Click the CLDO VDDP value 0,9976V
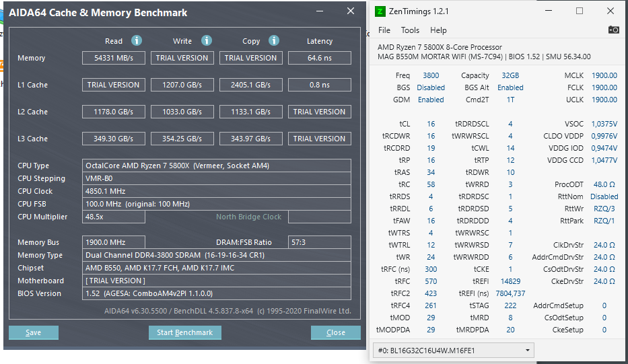Screen dimensions: 628x364 (x=604, y=136)
